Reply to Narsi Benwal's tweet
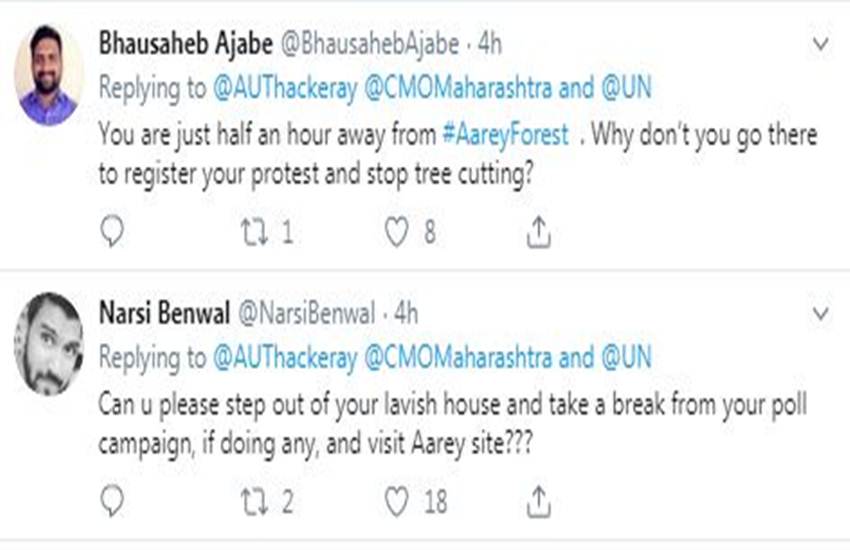This screenshot has height=550, width=850. pos(113,500)
